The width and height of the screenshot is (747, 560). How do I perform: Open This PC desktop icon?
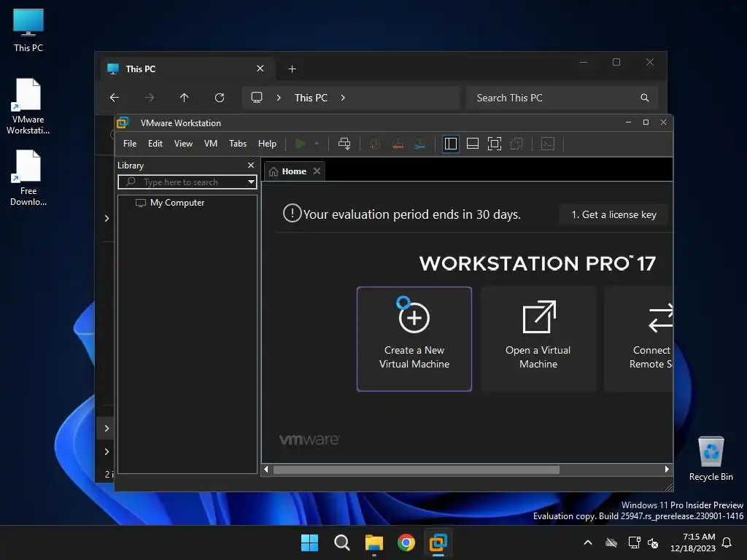28,30
